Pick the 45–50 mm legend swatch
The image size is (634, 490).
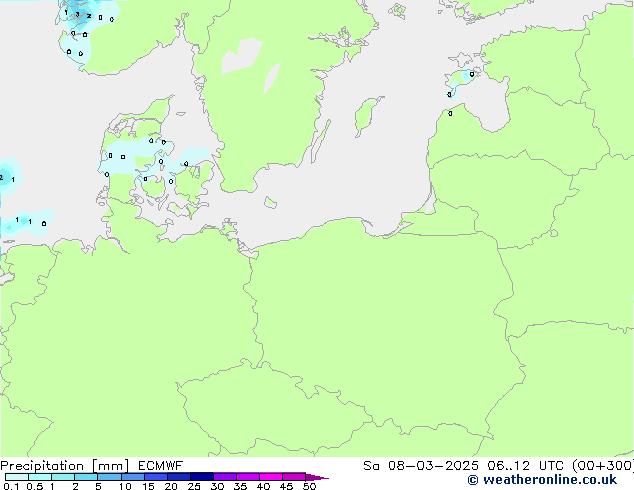(294, 477)
